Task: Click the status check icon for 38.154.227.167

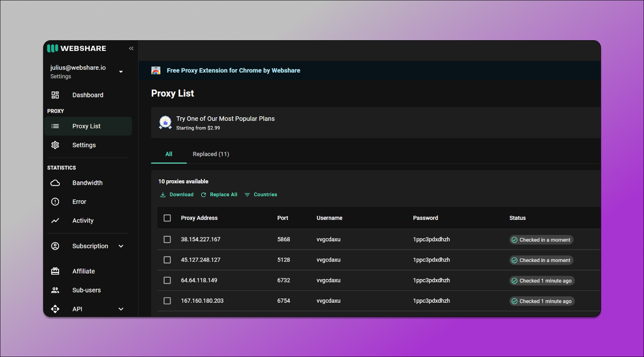Action: (x=514, y=240)
